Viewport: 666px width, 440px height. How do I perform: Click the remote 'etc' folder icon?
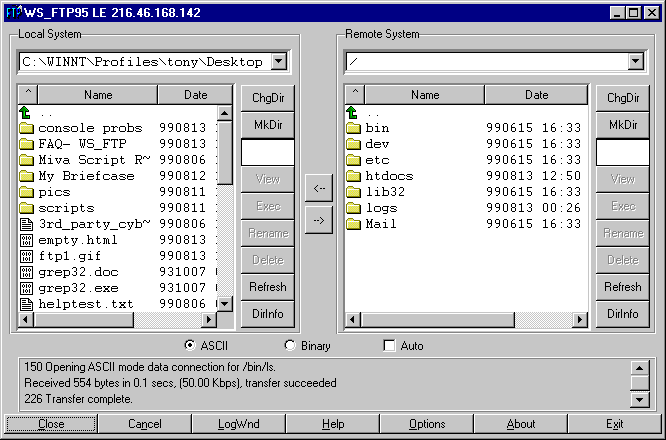coord(353,160)
